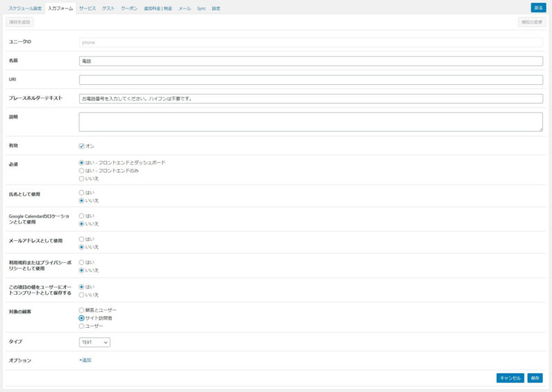552x392 pixels.
Task: Switch to the Sync tab
Action: 201,8
